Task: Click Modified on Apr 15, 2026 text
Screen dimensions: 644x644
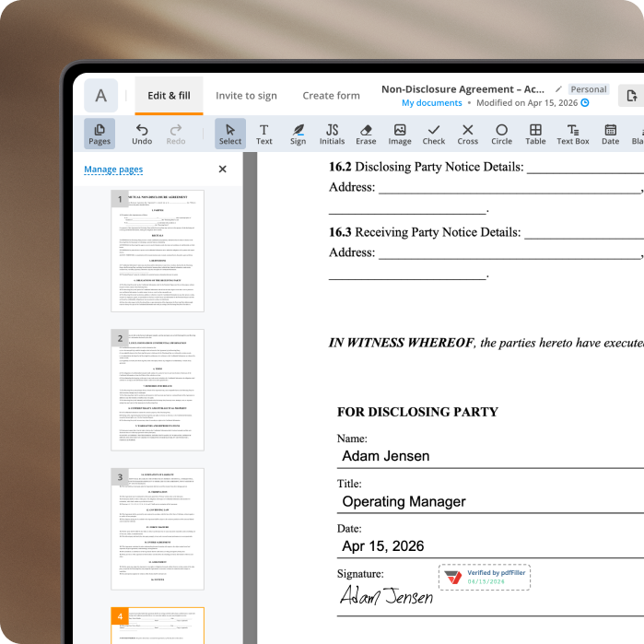Action: point(527,102)
